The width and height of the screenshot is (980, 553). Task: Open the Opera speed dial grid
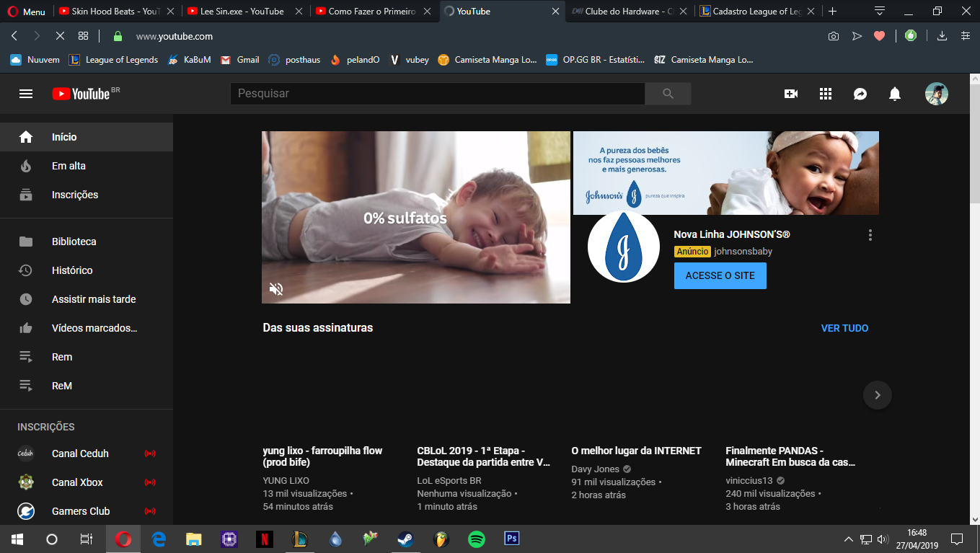tap(83, 36)
